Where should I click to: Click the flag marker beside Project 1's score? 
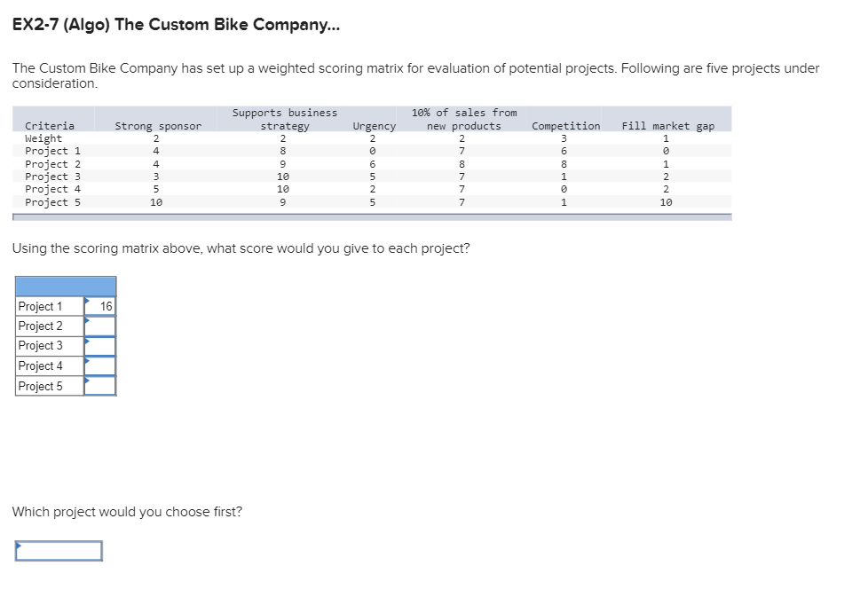[87, 303]
